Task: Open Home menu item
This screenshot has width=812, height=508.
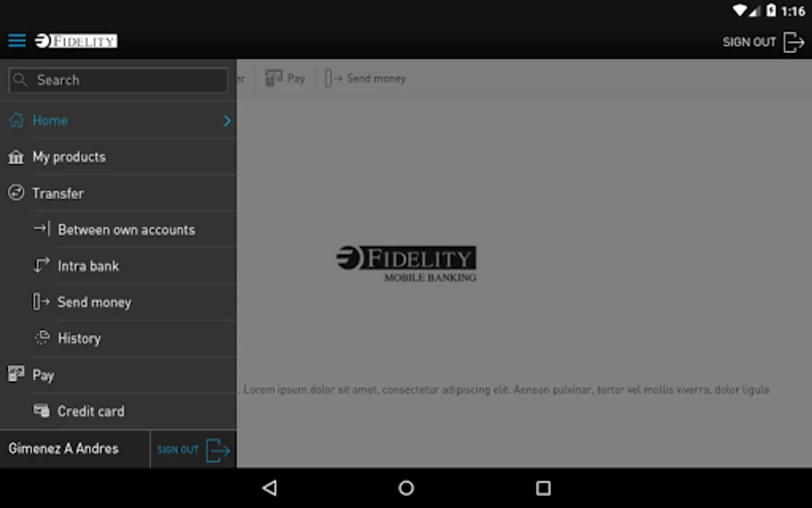Action: click(x=118, y=120)
